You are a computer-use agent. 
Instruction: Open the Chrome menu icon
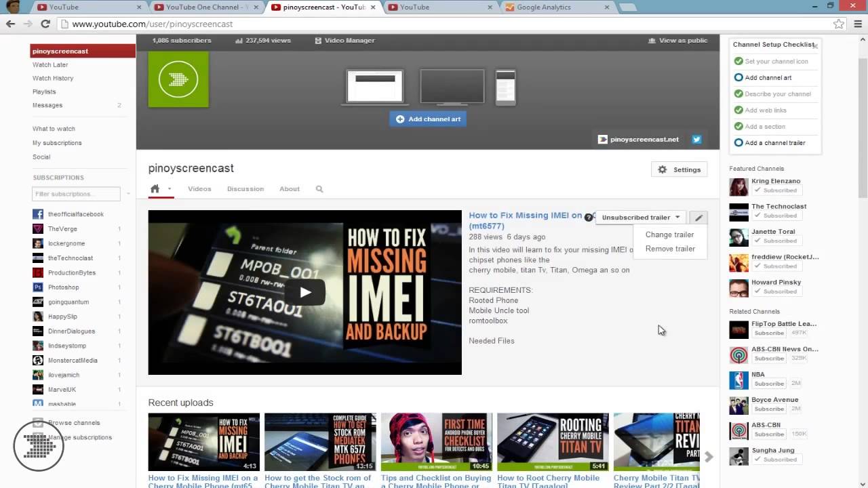pos(858,24)
